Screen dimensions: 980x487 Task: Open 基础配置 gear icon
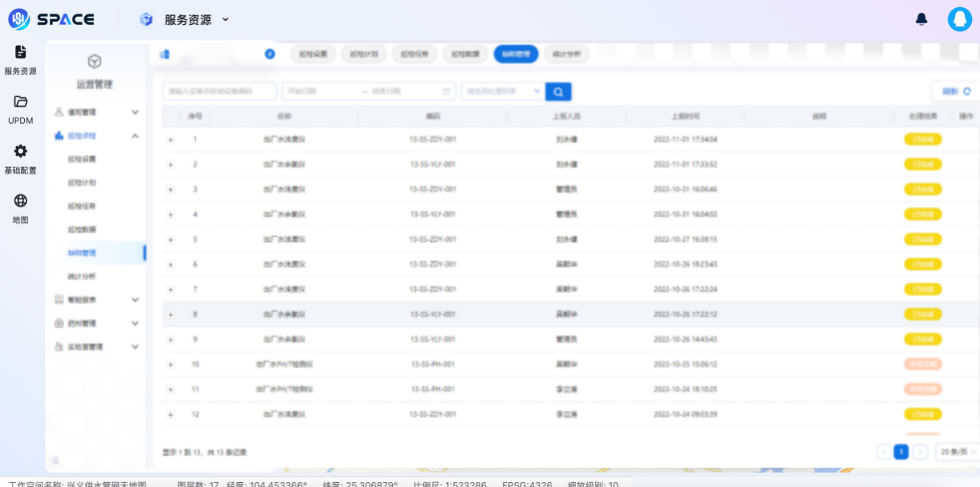pyautogui.click(x=21, y=151)
